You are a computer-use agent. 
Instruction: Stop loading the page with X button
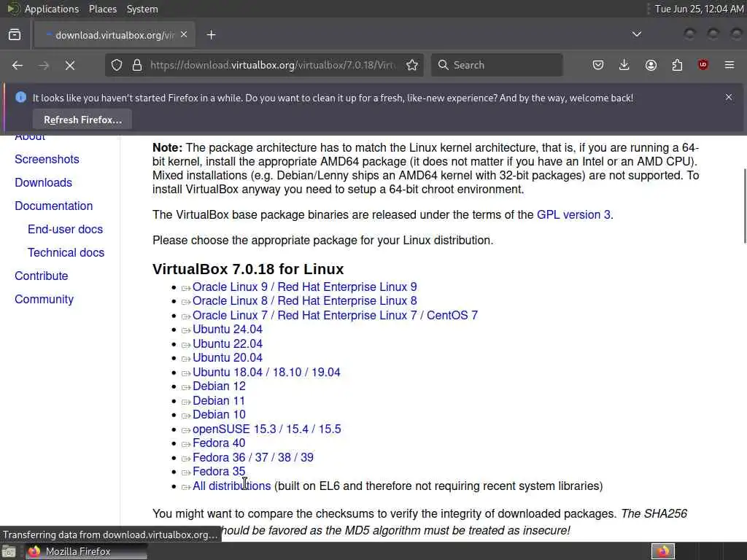70,65
